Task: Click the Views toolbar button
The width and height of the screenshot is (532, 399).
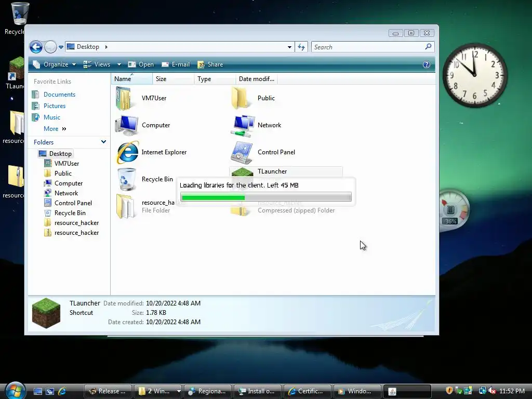Action: (x=97, y=64)
